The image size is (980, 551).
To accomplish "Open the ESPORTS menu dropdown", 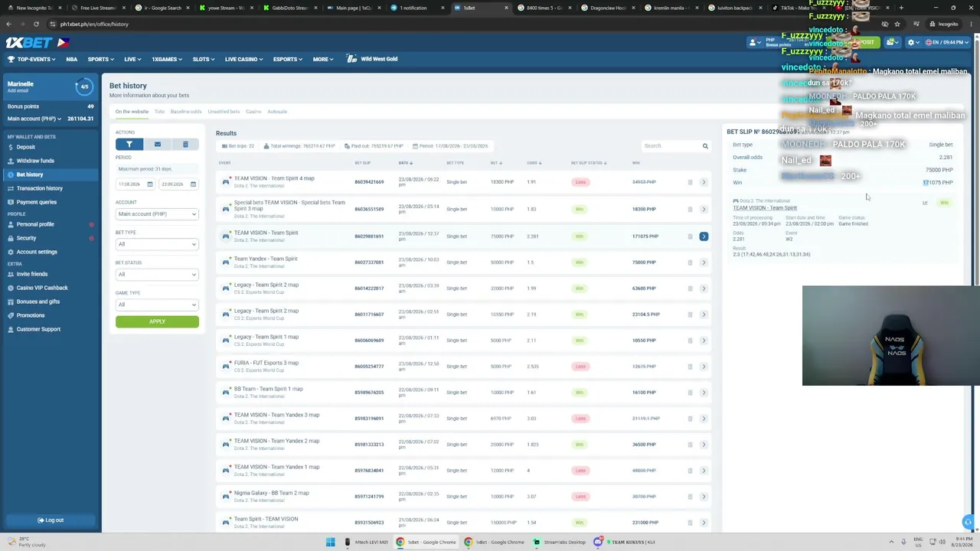I will (287, 59).
